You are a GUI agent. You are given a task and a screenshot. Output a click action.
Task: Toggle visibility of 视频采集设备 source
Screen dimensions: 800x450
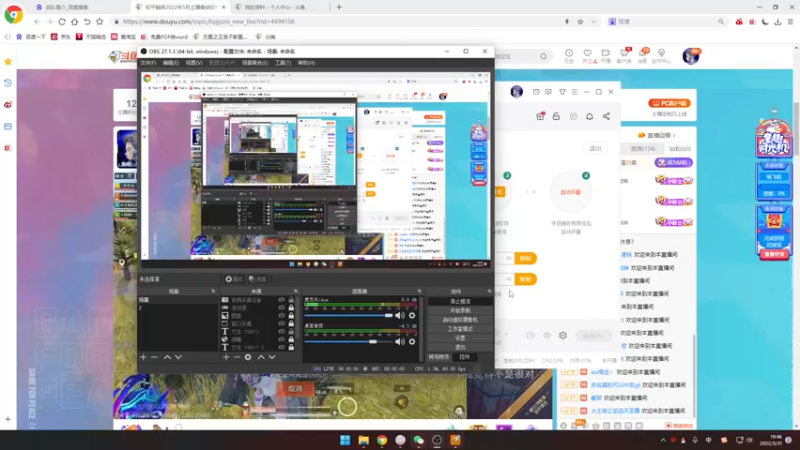coord(281,300)
